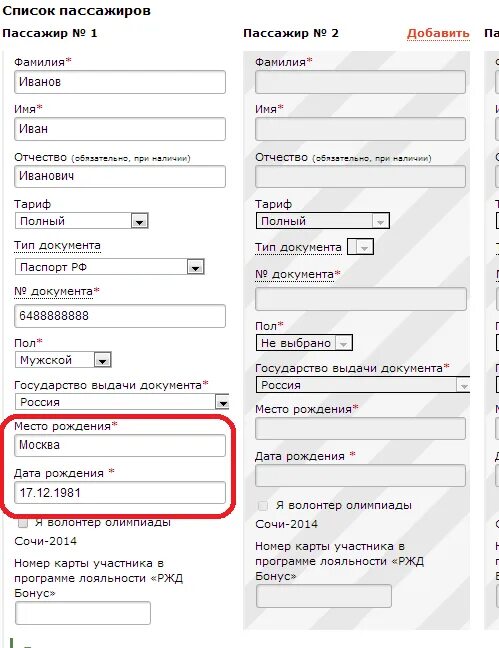Screen dimensions: 499x648
Task: Click passenger 2 Фамилия field
Action: coord(361,82)
